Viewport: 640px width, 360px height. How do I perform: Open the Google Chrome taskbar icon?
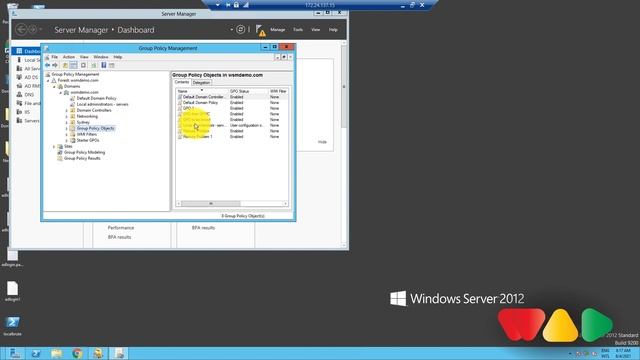(77, 353)
